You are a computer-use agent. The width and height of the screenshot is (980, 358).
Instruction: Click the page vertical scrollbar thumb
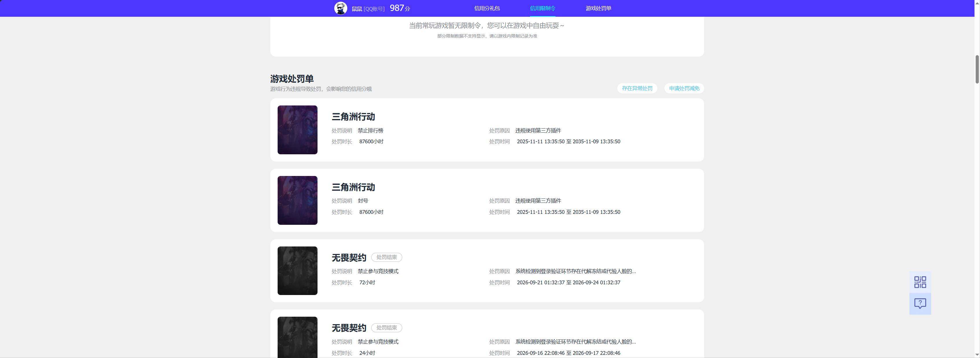tap(977, 69)
